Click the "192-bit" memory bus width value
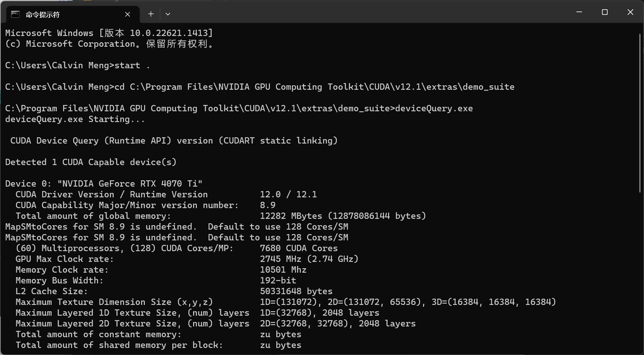 tap(278, 280)
